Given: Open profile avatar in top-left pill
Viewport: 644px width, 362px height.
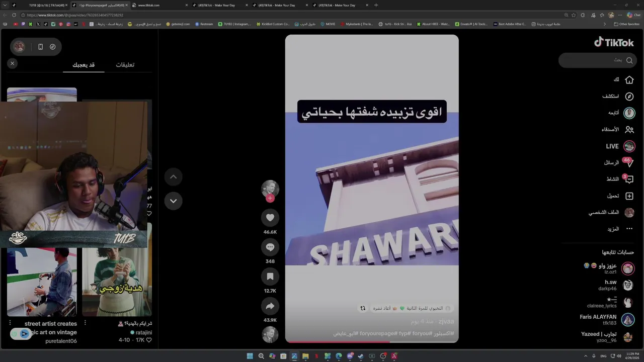Looking at the screenshot, I should pos(19,47).
